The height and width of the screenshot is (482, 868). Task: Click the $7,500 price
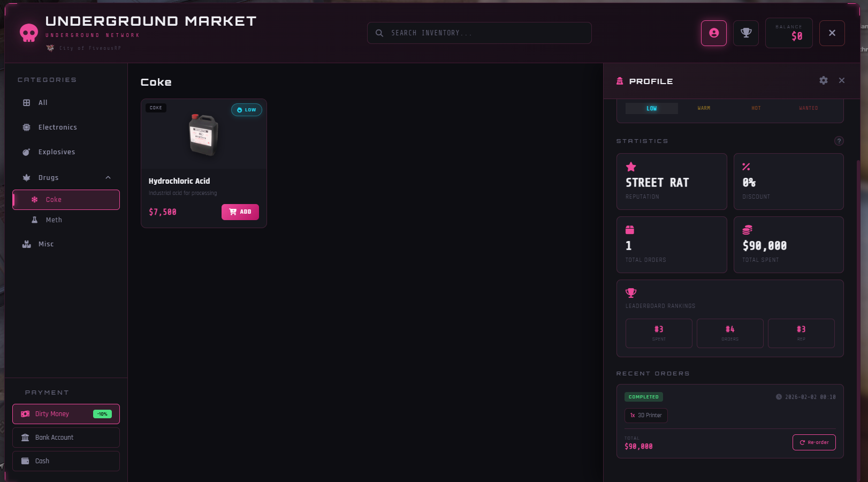pyautogui.click(x=163, y=212)
